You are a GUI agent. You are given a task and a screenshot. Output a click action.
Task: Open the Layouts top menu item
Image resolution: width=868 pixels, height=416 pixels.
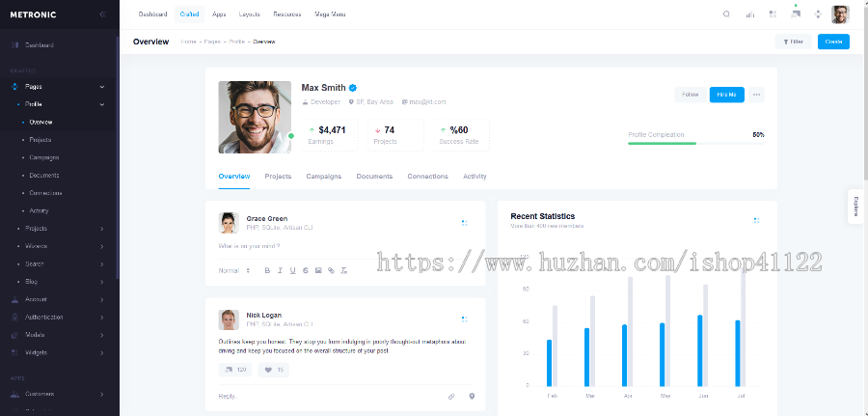pos(250,14)
